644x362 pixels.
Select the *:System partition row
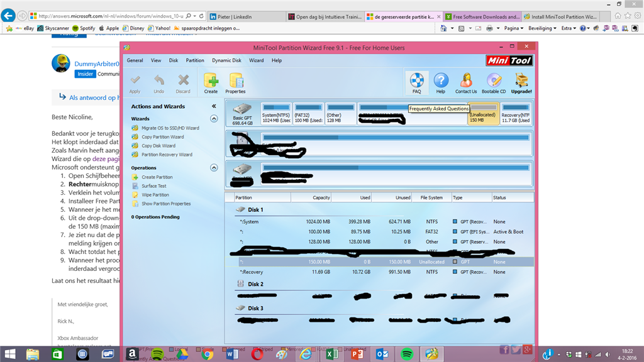pyautogui.click(x=380, y=222)
